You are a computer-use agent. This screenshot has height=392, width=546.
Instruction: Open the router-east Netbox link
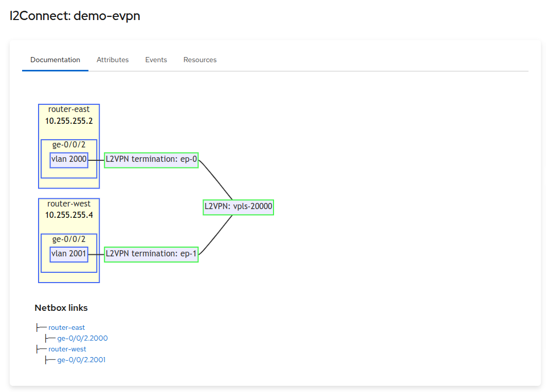67,327
